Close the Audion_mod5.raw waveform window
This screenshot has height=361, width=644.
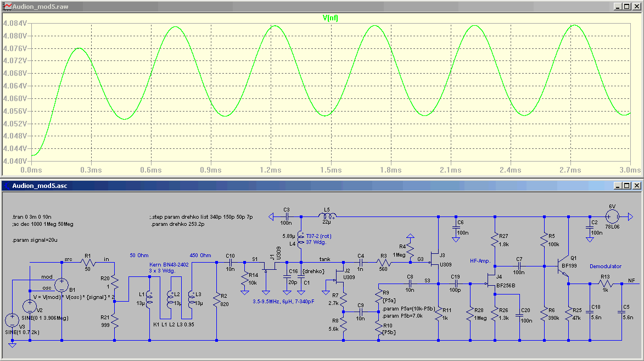click(x=637, y=7)
